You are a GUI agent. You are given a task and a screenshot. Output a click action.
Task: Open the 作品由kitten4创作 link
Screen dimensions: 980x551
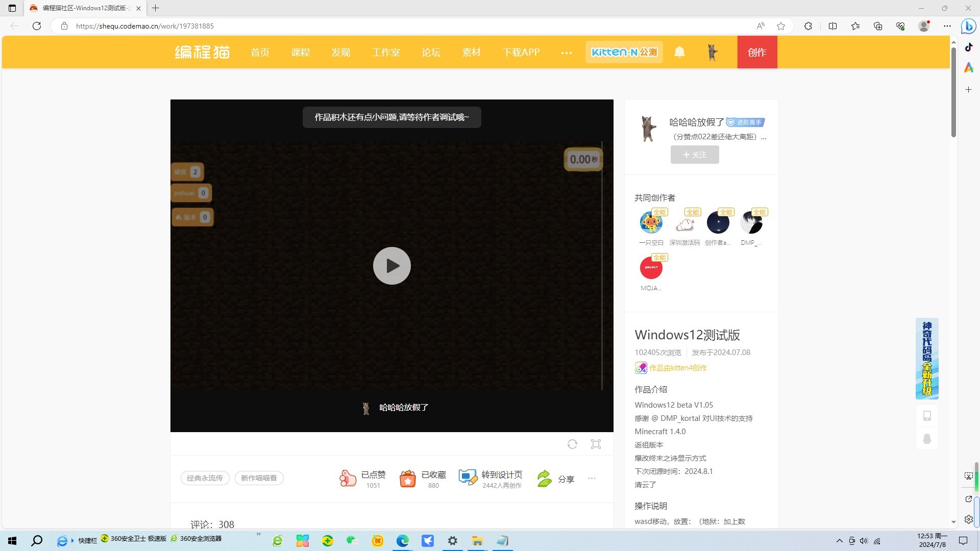click(678, 368)
